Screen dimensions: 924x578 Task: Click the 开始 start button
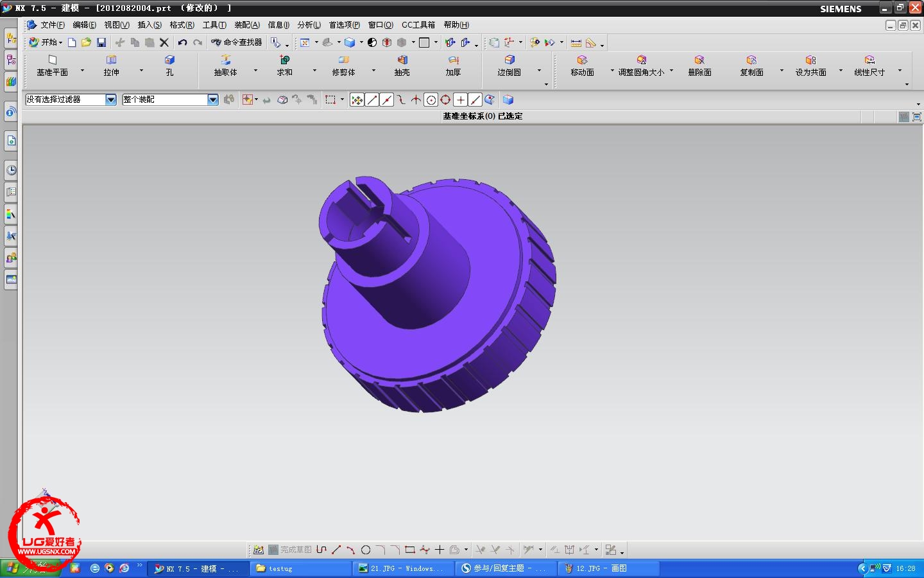[x=45, y=42]
